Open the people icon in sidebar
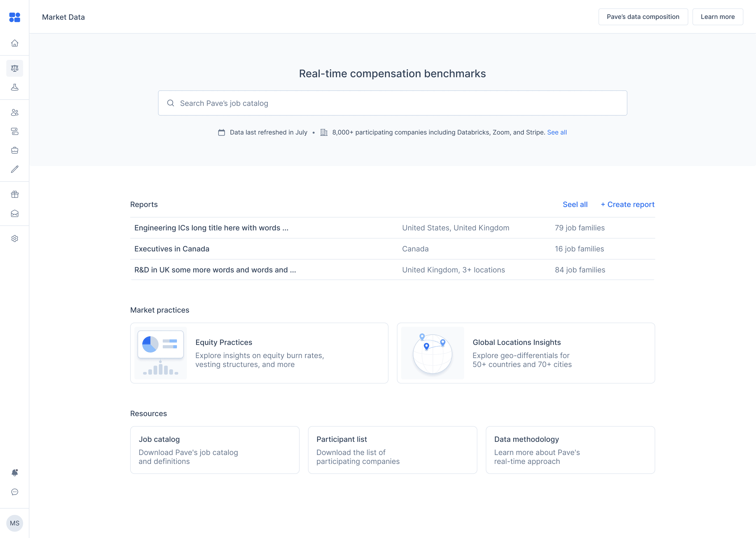 (14, 113)
